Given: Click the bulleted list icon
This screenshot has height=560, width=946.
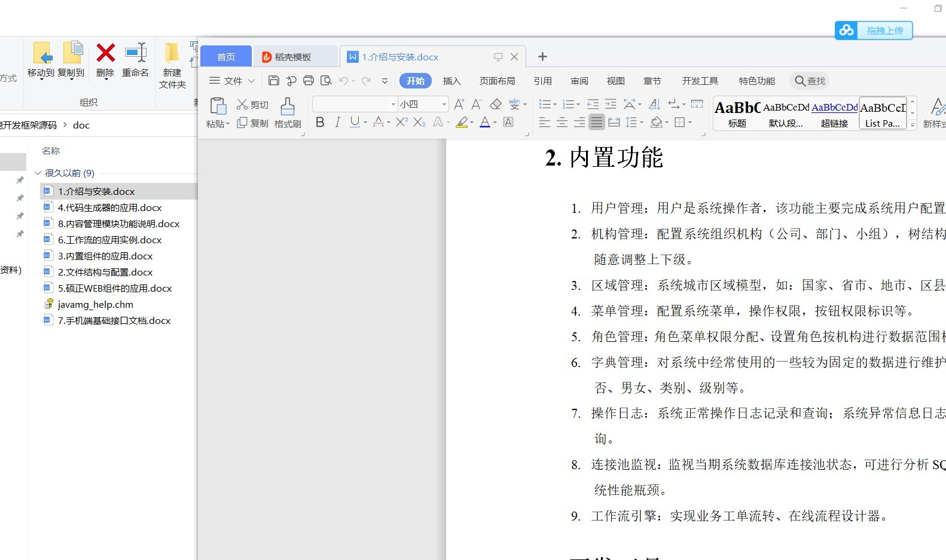Looking at the screenshot, I should (545, 104).
